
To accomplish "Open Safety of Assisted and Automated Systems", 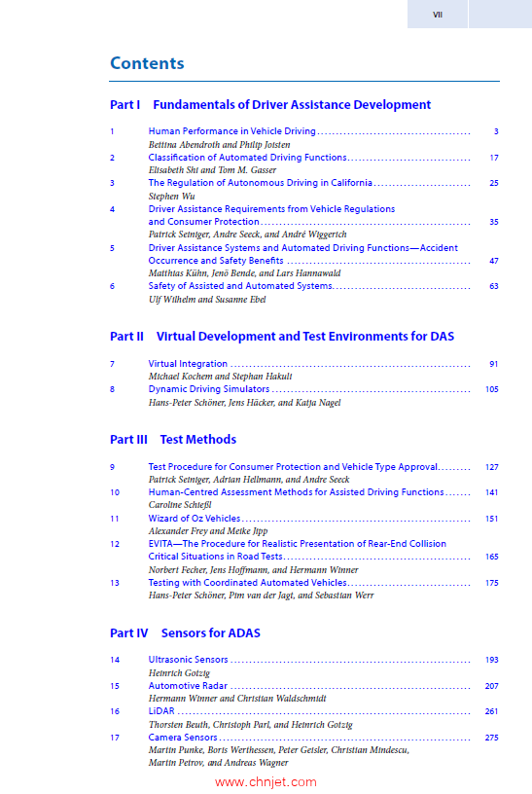I will pyautogui.click(x=240, y=286).
